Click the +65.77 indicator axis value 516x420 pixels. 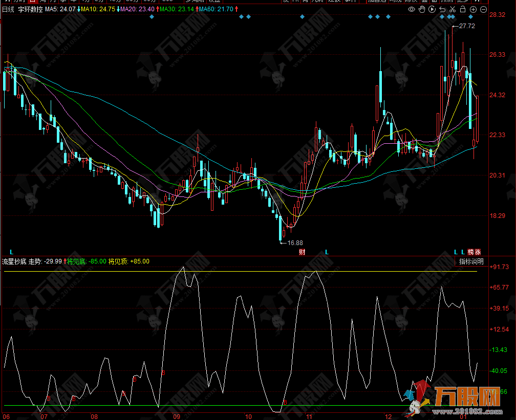499,288
